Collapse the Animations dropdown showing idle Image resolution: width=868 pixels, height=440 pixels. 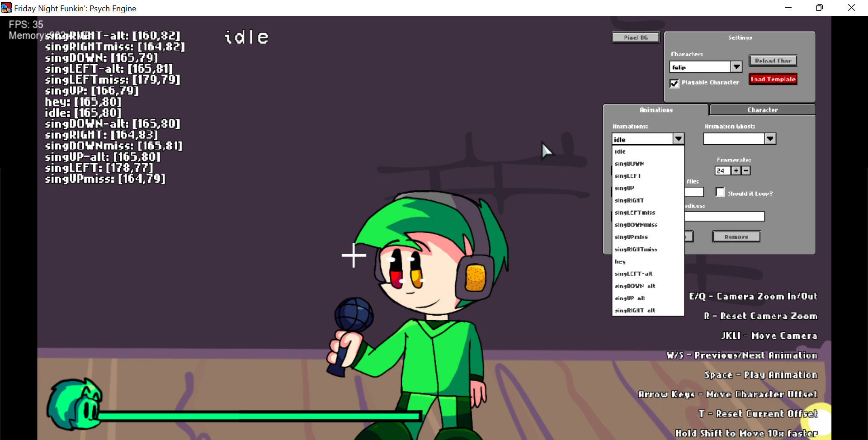point(679,139)
